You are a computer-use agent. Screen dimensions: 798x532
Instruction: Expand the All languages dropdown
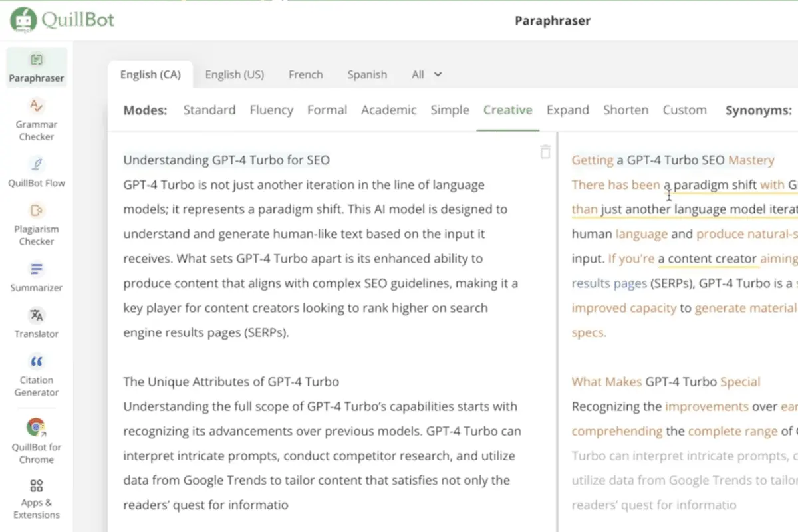pos(427,74)
